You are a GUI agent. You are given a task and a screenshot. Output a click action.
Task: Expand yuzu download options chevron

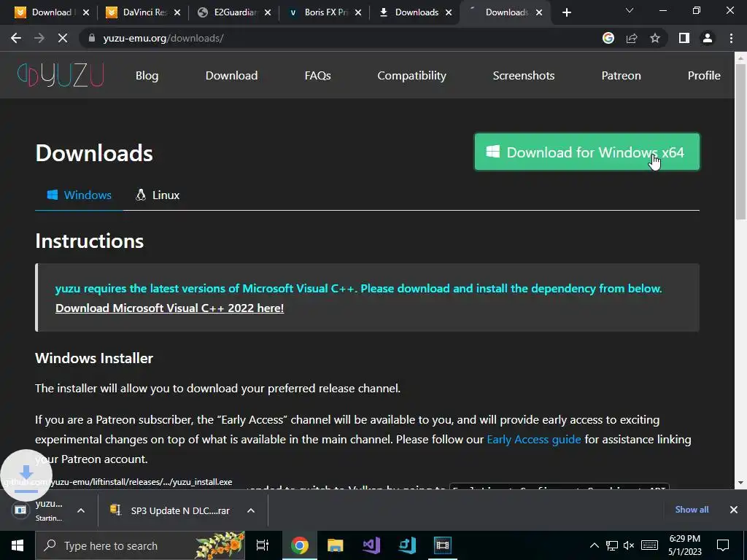[81, 510]
